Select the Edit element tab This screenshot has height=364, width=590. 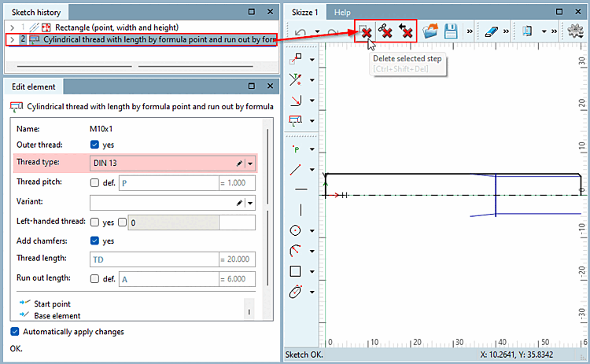pyautogui.click(x=34, y=86)
